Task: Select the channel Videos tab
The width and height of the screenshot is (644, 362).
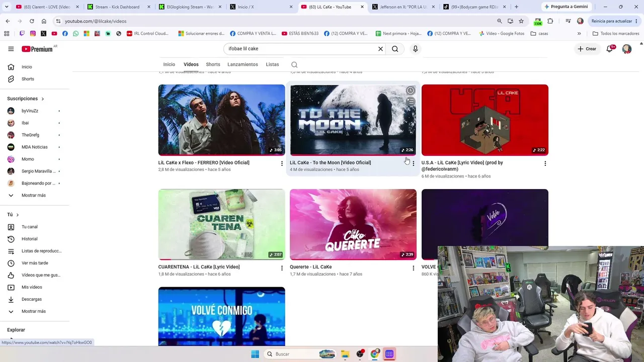Action: 191,64
